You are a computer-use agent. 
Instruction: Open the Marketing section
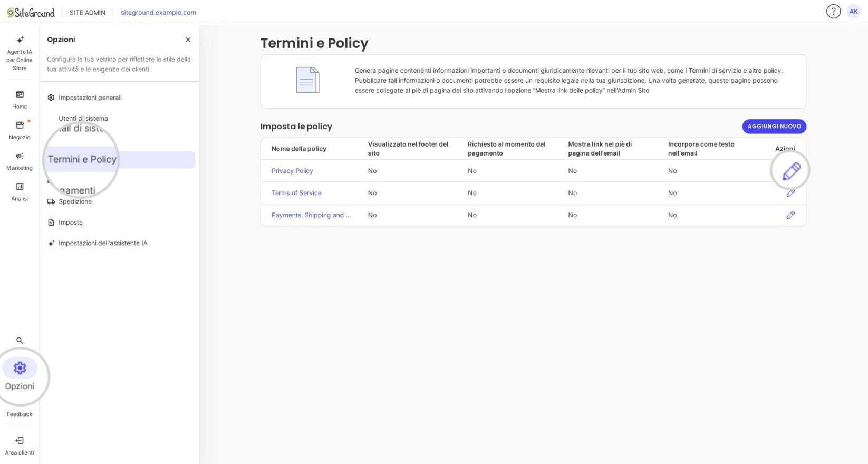pos(20,161)
